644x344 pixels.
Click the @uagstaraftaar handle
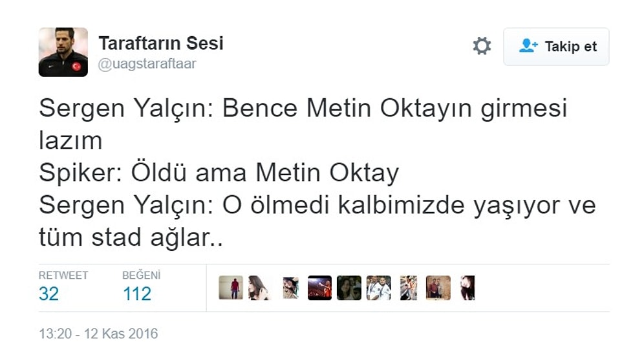147,64
